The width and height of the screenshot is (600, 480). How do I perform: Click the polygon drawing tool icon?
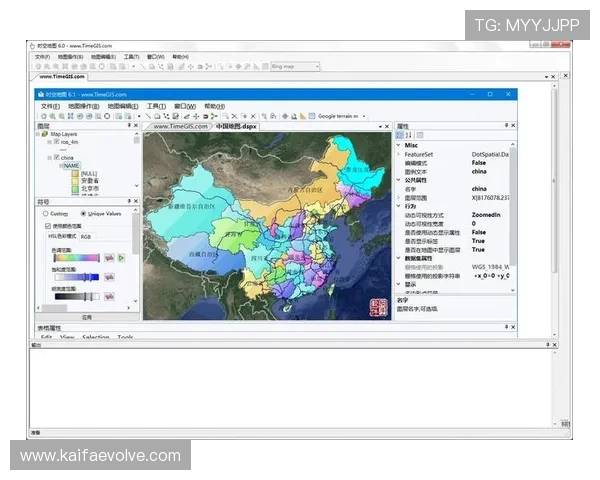(157, 116)
